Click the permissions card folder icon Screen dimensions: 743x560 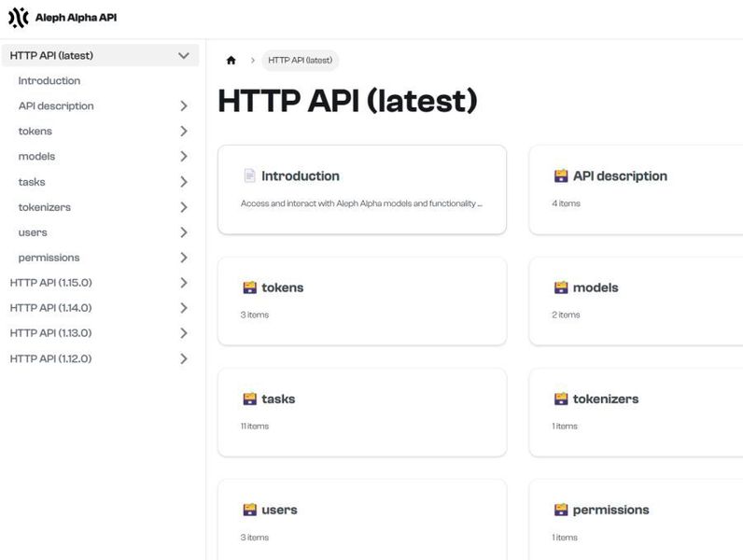click(x=561, y=510)
